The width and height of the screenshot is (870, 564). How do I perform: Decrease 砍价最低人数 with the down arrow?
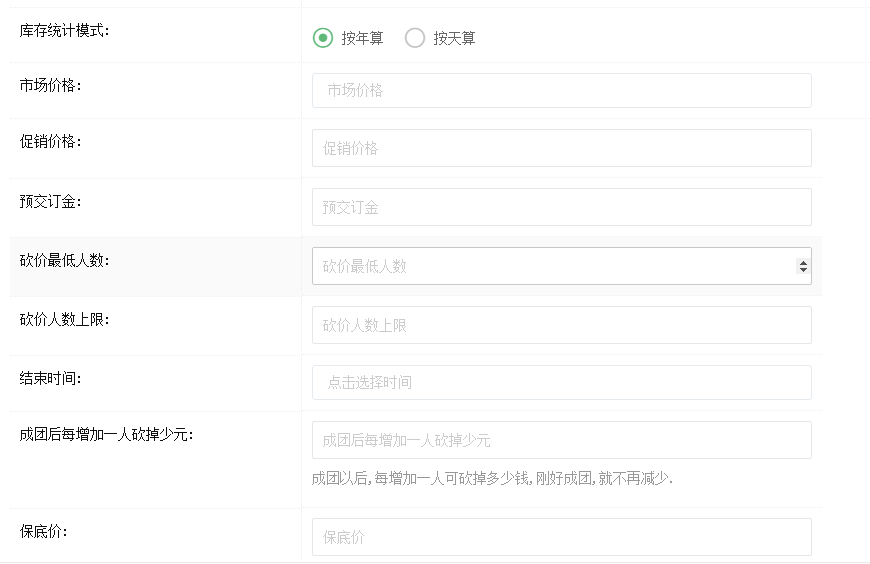click(802, 270)
